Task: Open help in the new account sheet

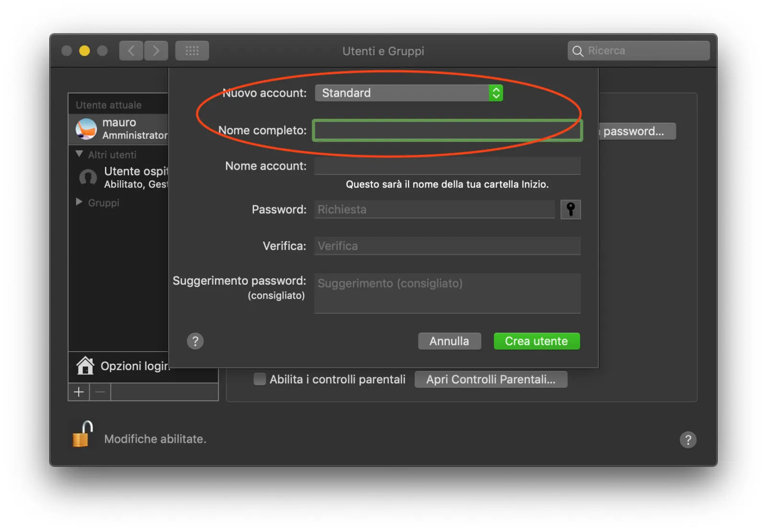Action: (195, 341)
